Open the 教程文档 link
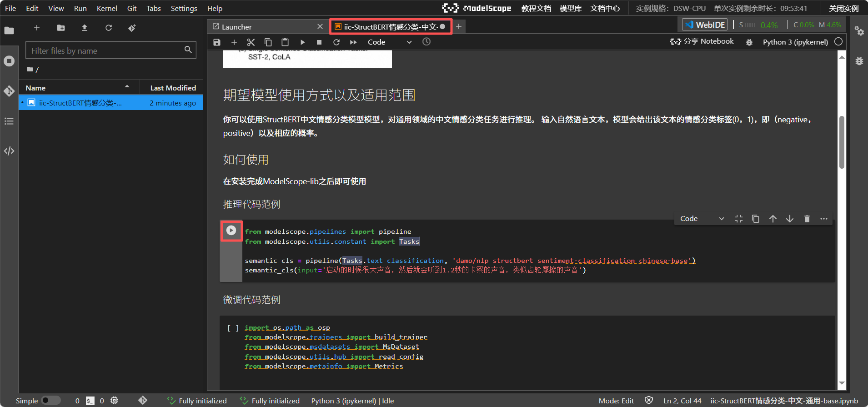Viewport: 868px width, 407px height. (536, 8)
